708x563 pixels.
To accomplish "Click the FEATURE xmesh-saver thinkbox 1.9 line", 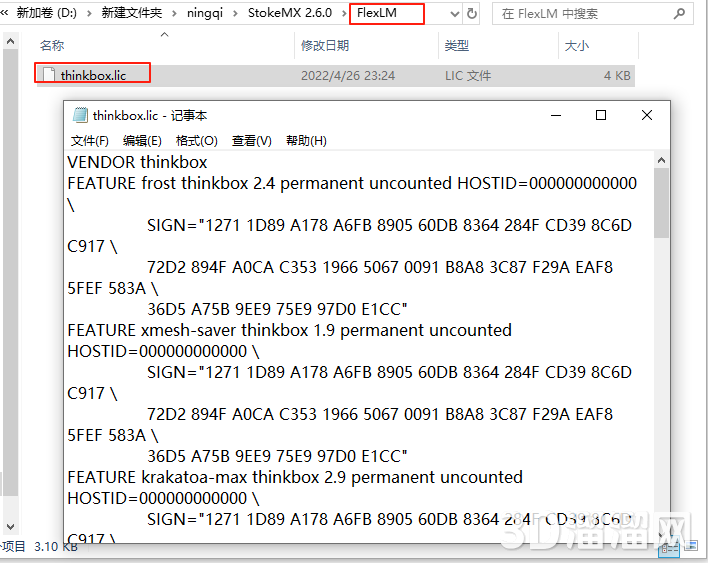I will [x=289, y=330].
